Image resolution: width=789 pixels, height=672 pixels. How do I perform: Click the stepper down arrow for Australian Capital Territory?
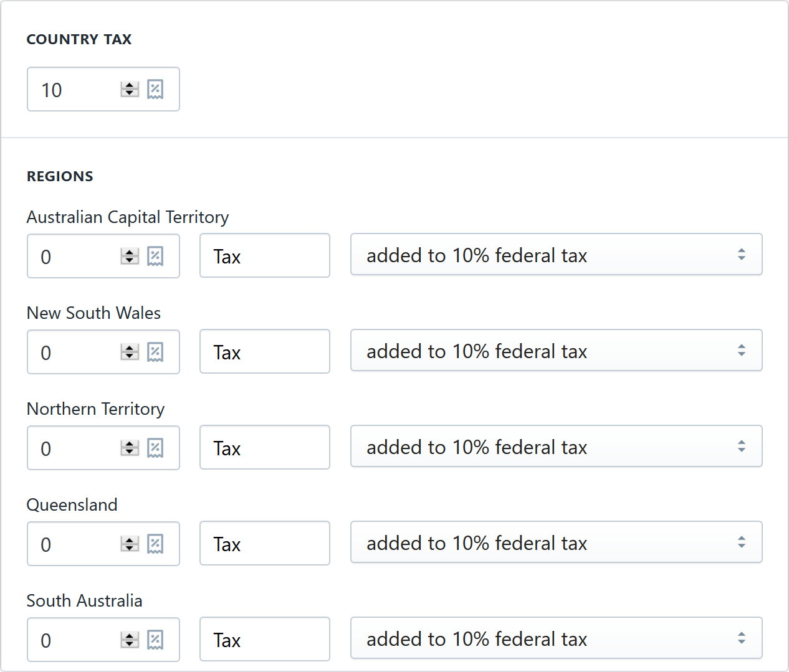(x=129, y=260)
